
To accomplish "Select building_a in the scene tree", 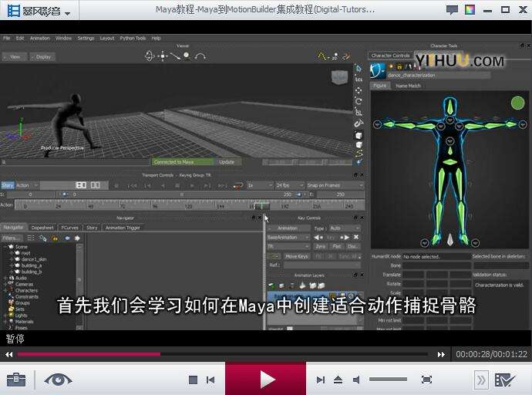I will pyautogui.click(x=31, y=265).
